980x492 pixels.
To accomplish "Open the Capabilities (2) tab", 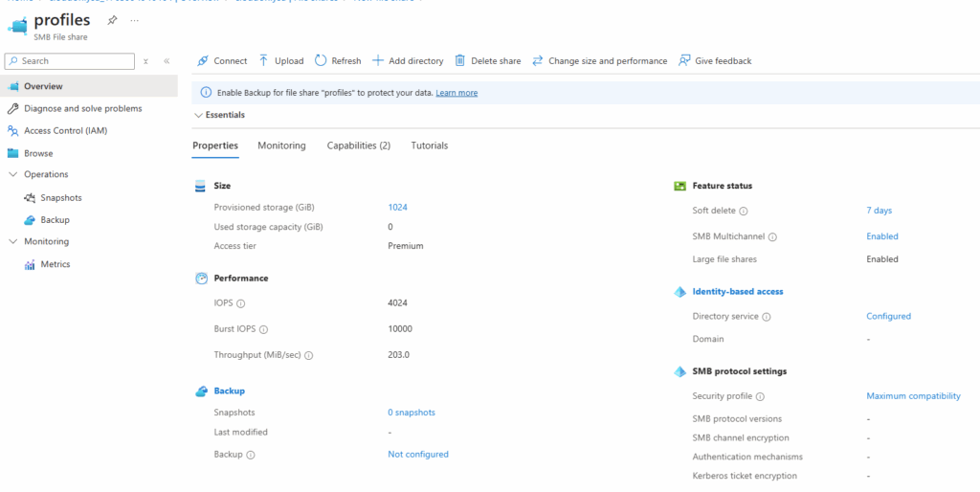I will pos(358,145).
